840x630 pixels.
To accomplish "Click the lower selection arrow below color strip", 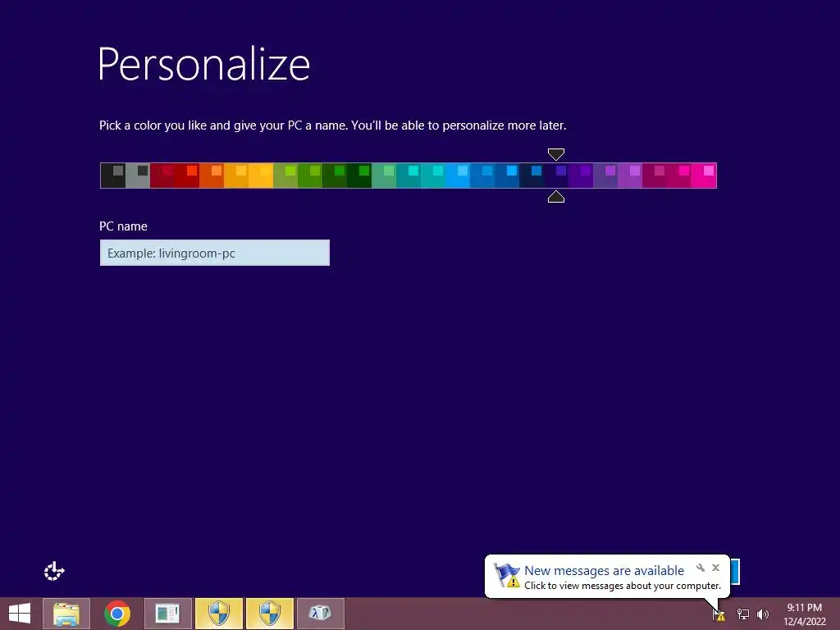I will 556,197.
